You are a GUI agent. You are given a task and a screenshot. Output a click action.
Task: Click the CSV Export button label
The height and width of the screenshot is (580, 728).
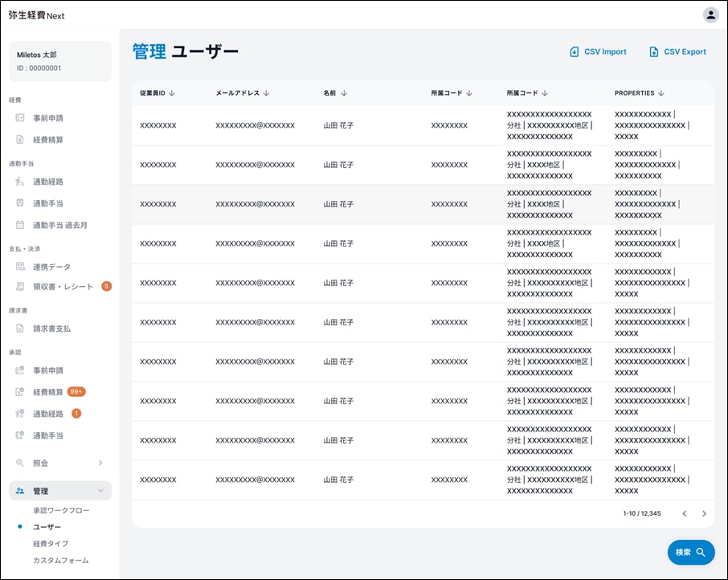point(685,51)
